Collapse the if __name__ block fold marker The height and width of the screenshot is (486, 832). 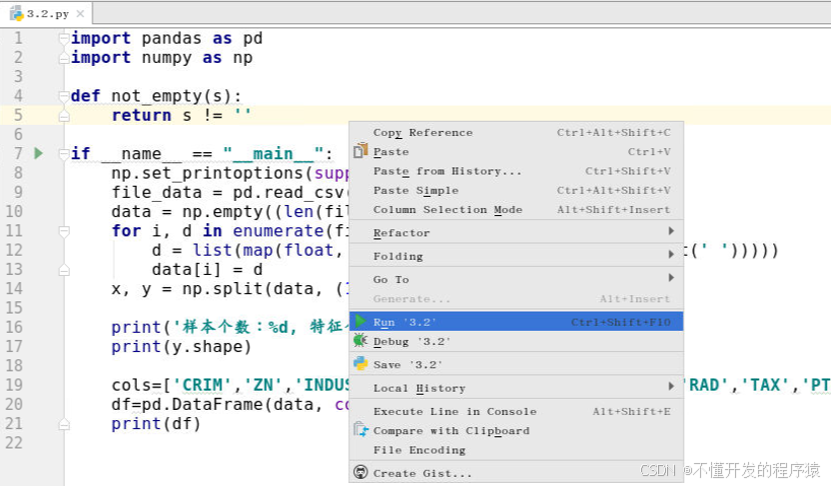64,154
